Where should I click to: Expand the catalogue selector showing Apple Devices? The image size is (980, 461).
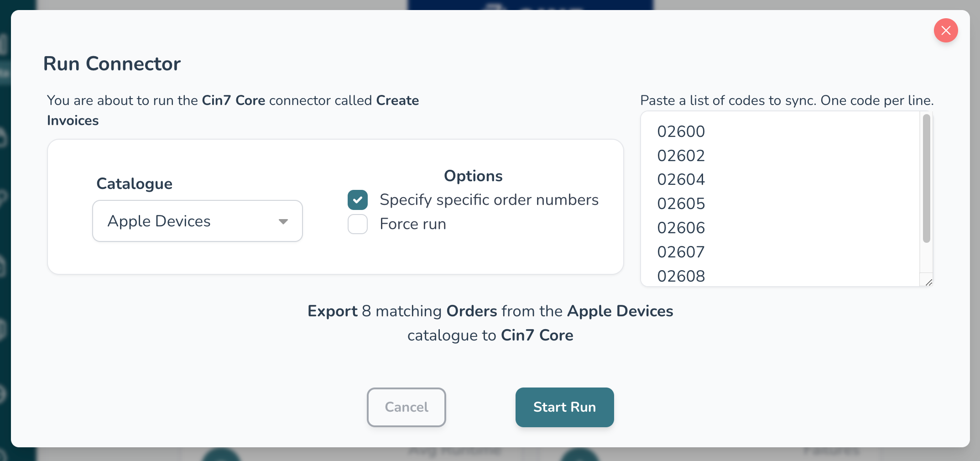pyautogui.click(x=197, y=221)
